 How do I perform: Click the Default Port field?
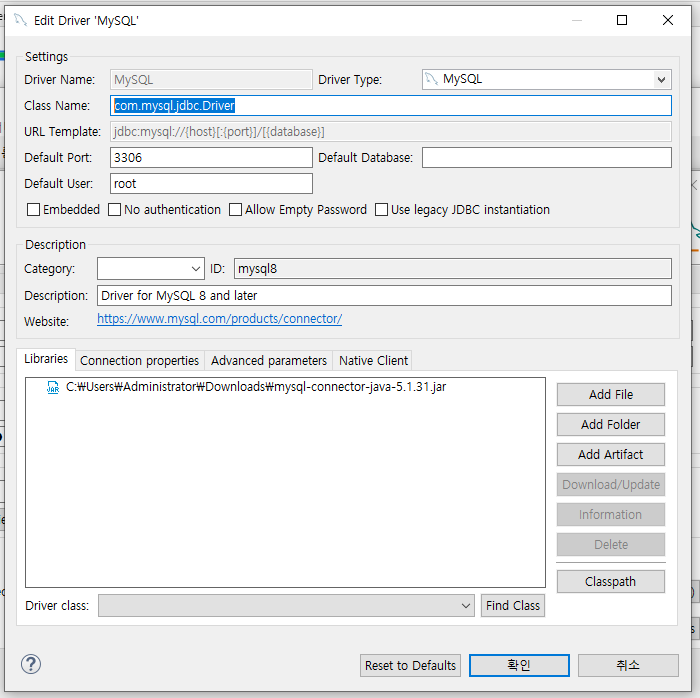(211, 158)
